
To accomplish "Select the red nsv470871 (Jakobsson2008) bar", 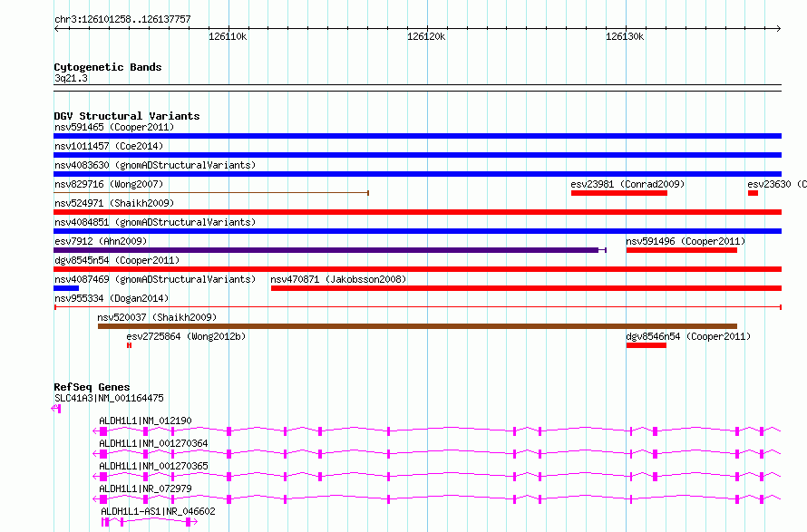I will coord(527,288).
